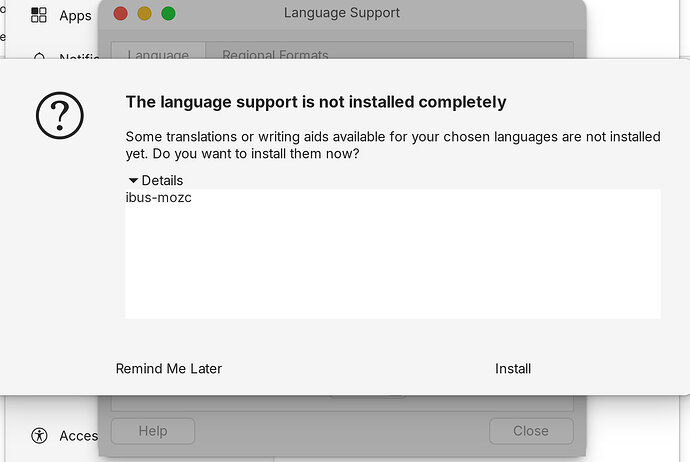Click the question mark dialog icon
Image resolution: width=690 pixels, height=462 pixels.
click(60, 115)
